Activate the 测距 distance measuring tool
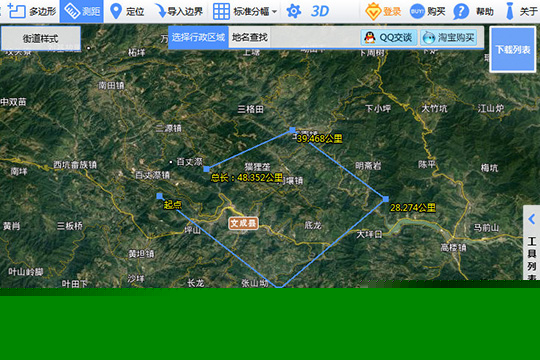The width and height of the screenshot is (540, 360). click(82, 11)
